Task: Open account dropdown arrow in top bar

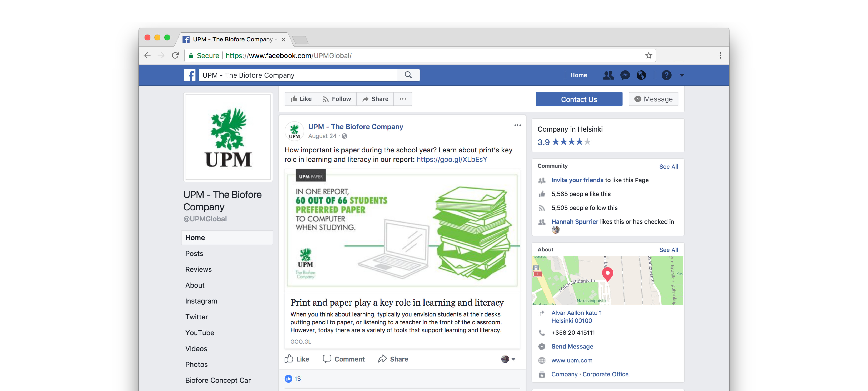Action: point(682,75)
